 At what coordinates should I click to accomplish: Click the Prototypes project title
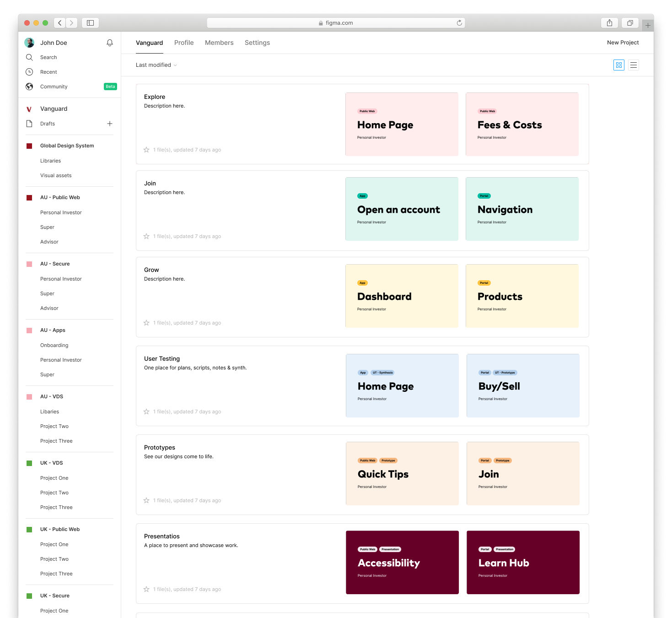[160, 447]
